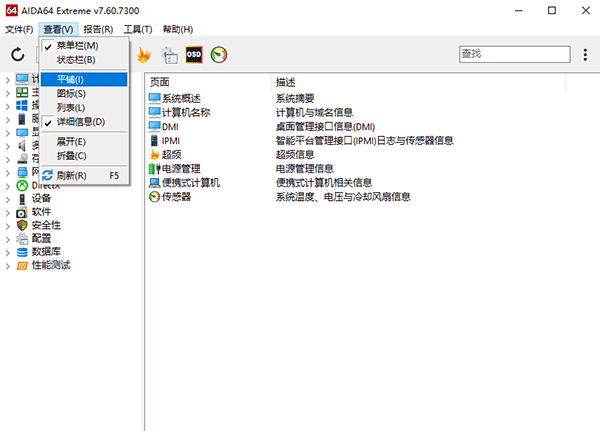Image resolution: width=600 pixels, height=431 pixels.
Task: Choose checked 详细信息(D) details view
Action: [x=84, y=122]
